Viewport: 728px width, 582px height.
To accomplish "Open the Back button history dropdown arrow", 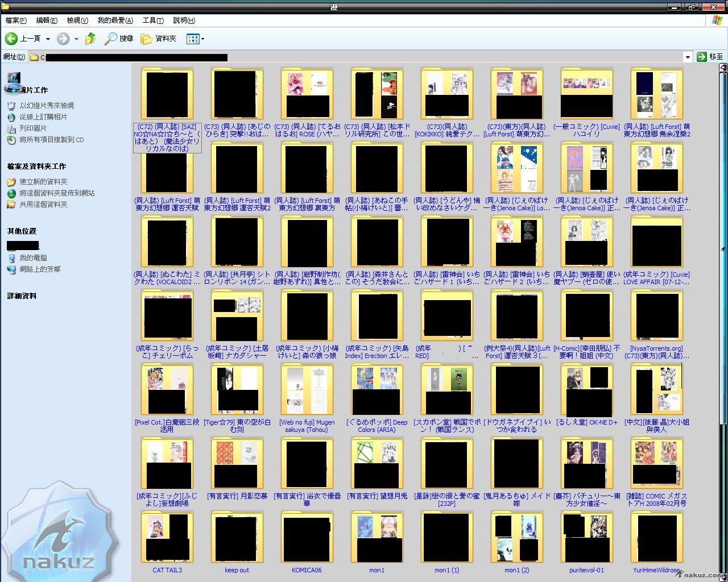I will (48, 39).
